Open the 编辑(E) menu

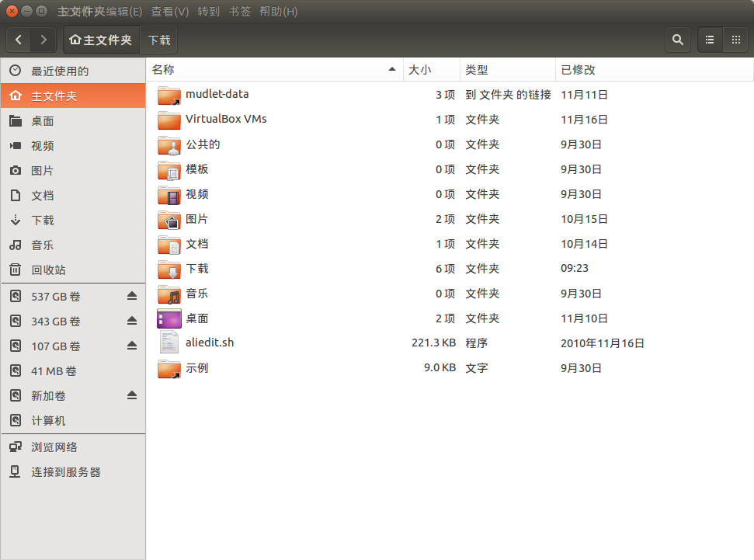[x=124, y=12]
